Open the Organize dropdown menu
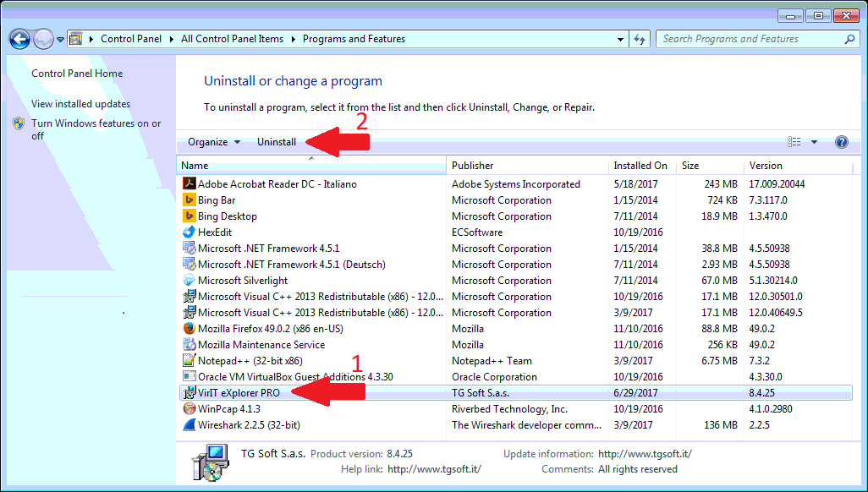 click(214, 142)
